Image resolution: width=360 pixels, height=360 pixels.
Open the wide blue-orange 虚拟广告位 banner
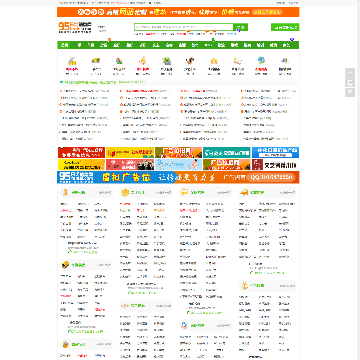[x=178, y=177]
